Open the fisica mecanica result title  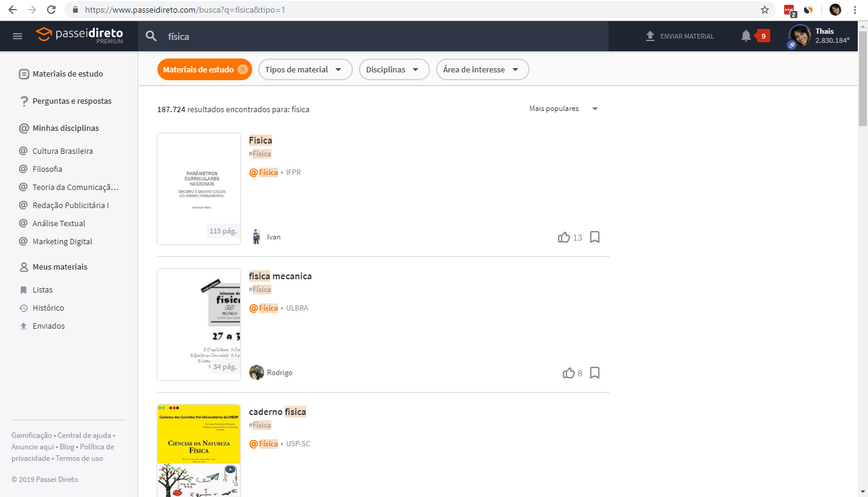[280, 276]
